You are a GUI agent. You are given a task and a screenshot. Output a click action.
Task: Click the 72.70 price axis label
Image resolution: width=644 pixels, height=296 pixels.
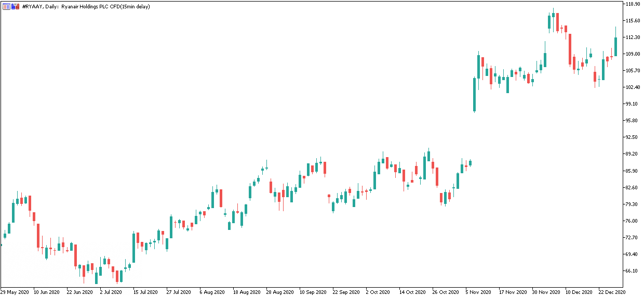pyautogui.click(x=632, y=237)
